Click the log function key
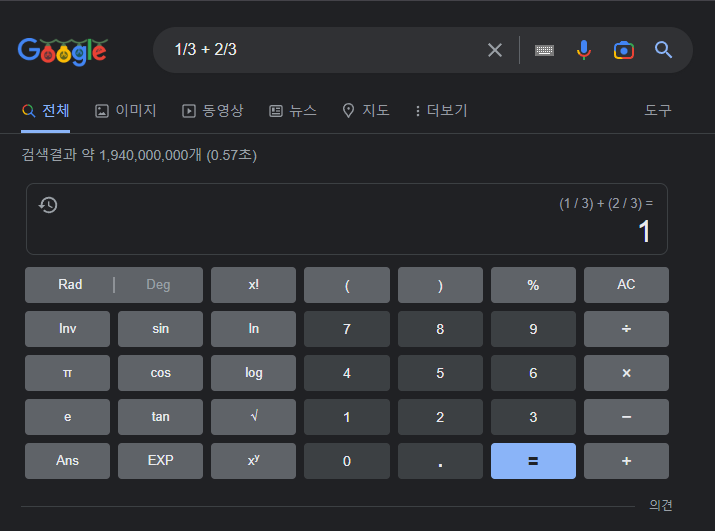The width and height of the screenshot is (715, 531). (x=254, y=373)
